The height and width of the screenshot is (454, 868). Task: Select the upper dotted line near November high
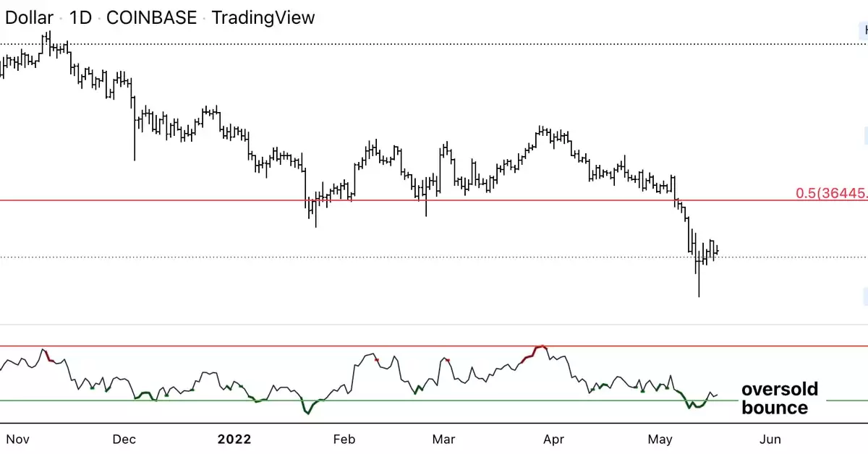coord(434,44)
